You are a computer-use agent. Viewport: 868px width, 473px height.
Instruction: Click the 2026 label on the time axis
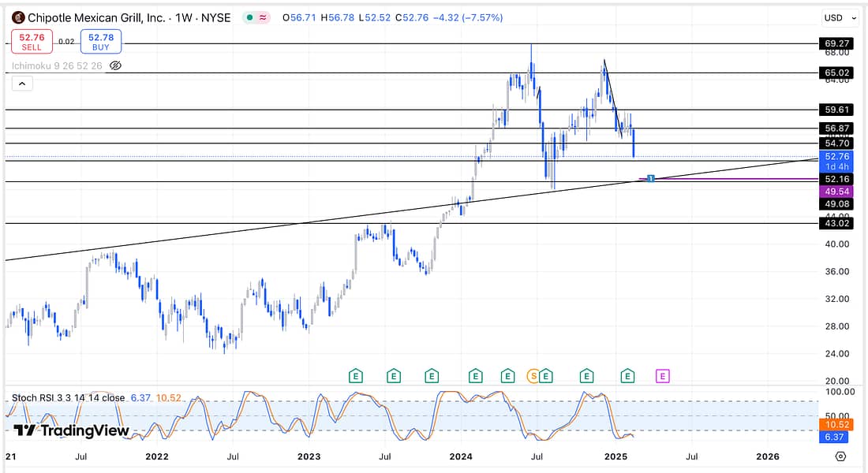(x=767, y=456)
